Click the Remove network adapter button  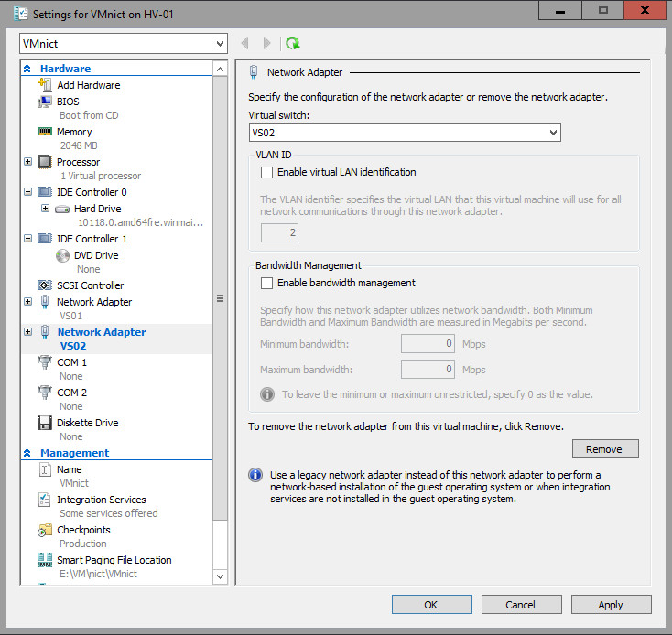pos(605,449)
